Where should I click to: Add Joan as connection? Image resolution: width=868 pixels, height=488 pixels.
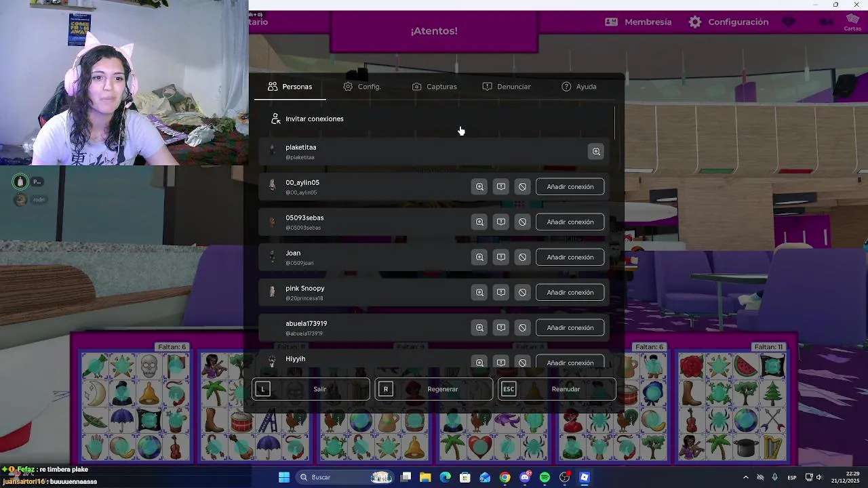click(x=570, y=257)
